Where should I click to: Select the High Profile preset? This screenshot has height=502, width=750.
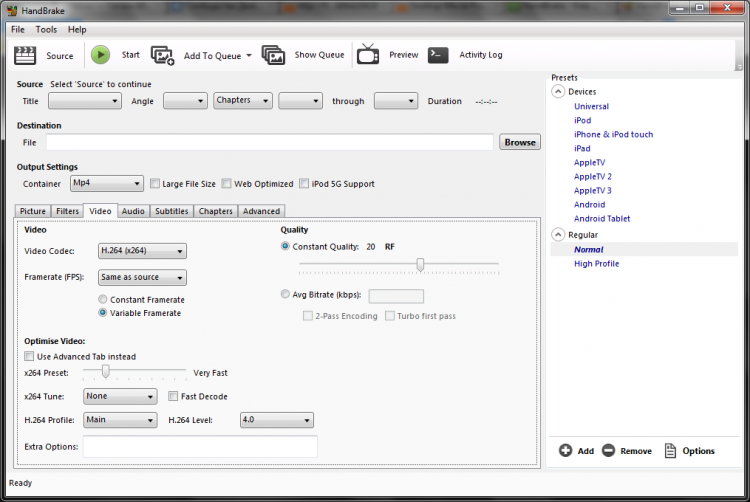tap(596, 263)
